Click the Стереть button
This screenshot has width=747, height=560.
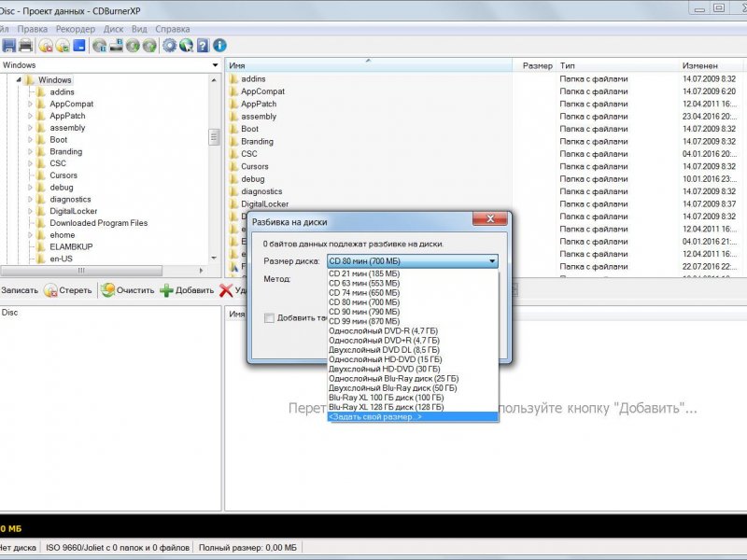pos(67,290)
